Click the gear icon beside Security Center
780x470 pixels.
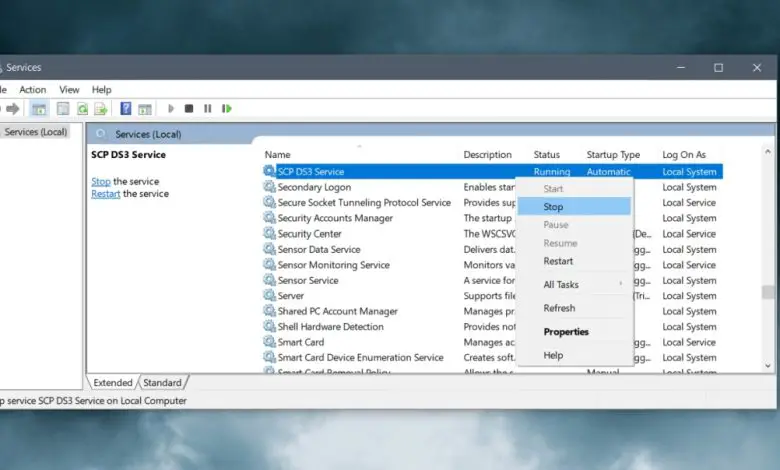269,234
